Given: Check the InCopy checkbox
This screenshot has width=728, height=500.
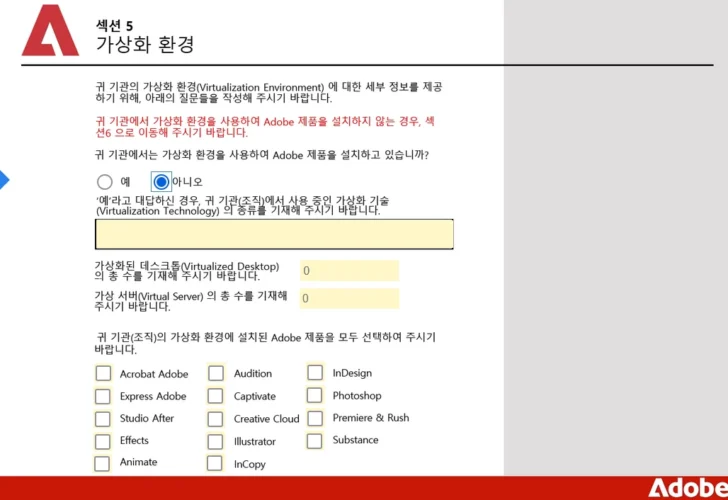Looking at the screenshot, I should coord(215,463).
